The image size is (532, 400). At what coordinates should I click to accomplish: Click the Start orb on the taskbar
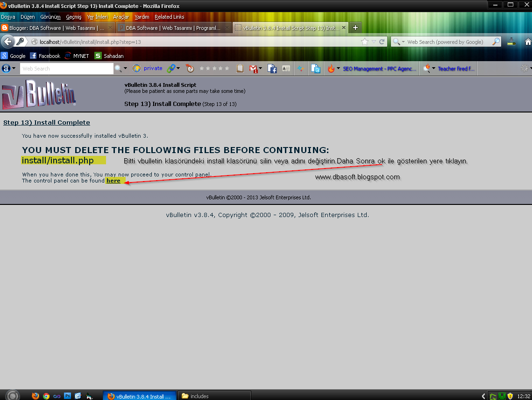coord(13,396)
